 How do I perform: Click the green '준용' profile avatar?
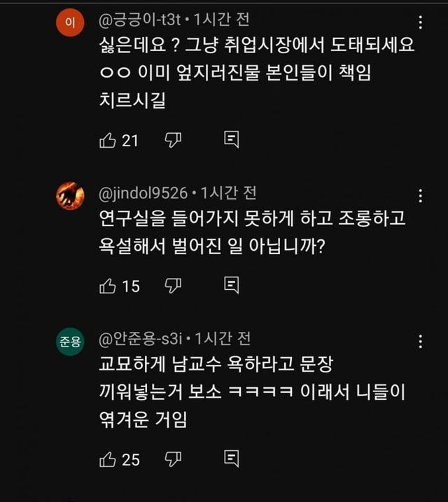click(x=69, y=342)
